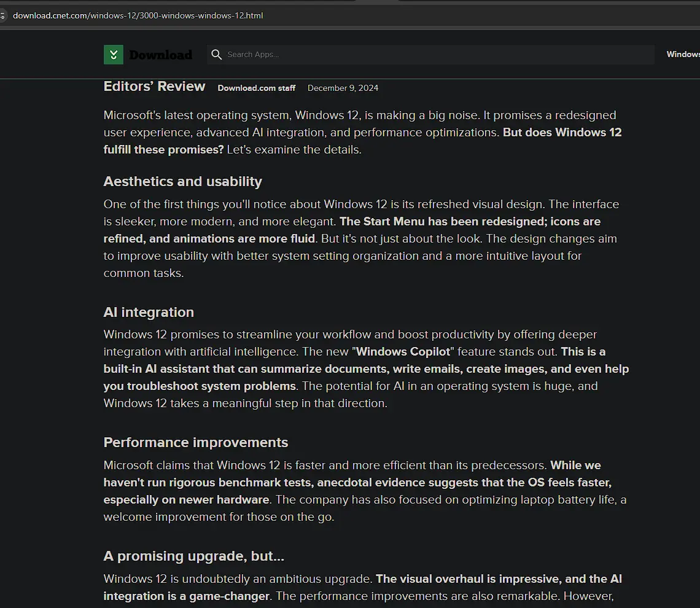700x608 pixels.
Task: Open the Download wordmark home link
Action: coord(161,55)
